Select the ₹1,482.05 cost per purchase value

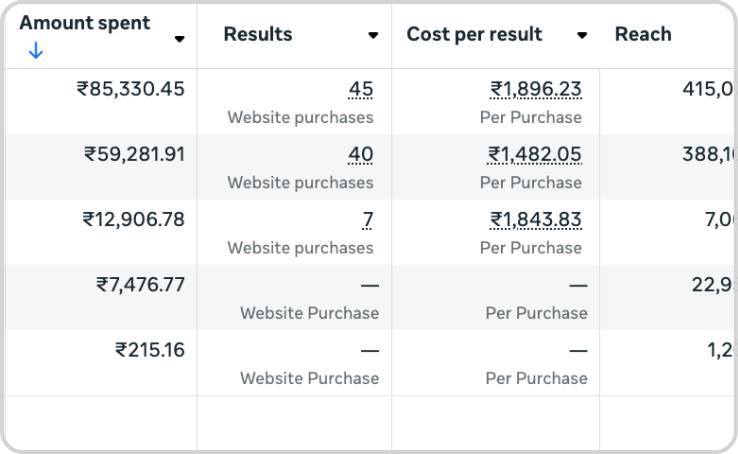coord(534,155)
